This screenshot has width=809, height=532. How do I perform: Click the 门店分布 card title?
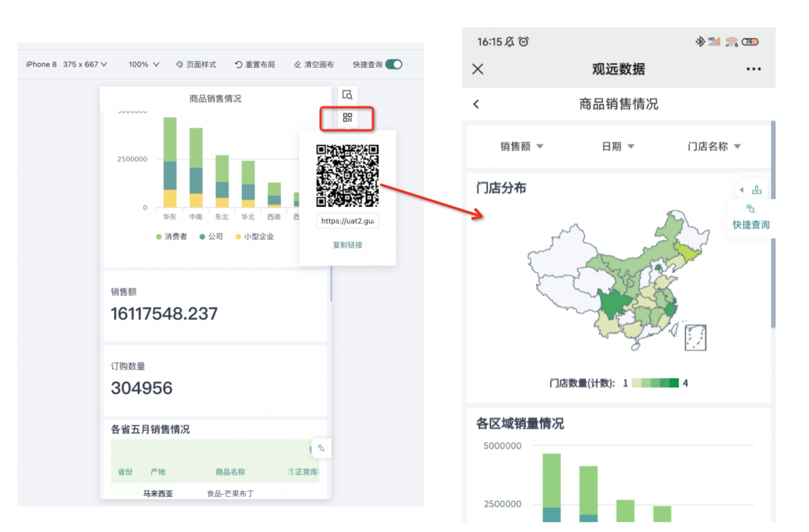[501, 188]
